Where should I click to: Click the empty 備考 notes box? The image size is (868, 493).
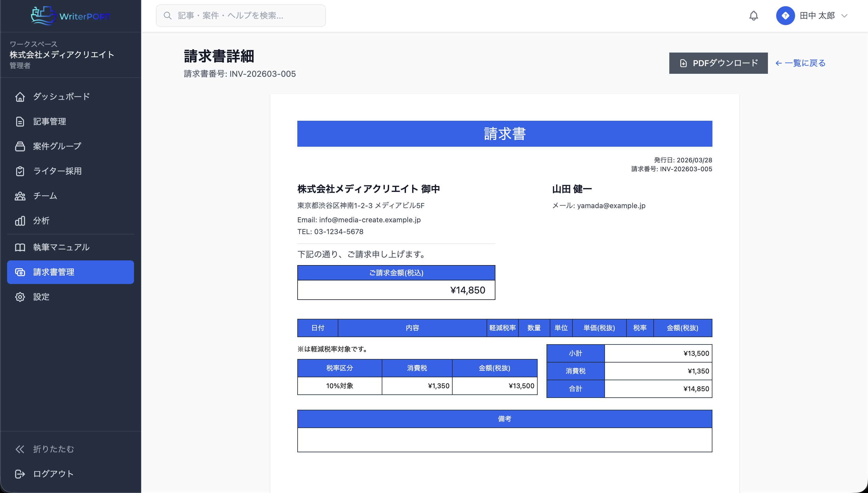(x=505, y=440)
